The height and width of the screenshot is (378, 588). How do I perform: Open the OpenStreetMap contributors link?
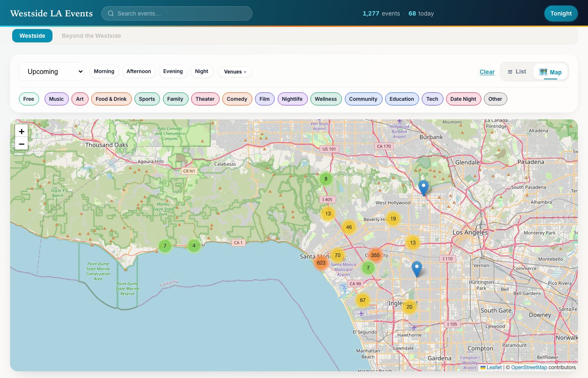click(x=529, y=367)
